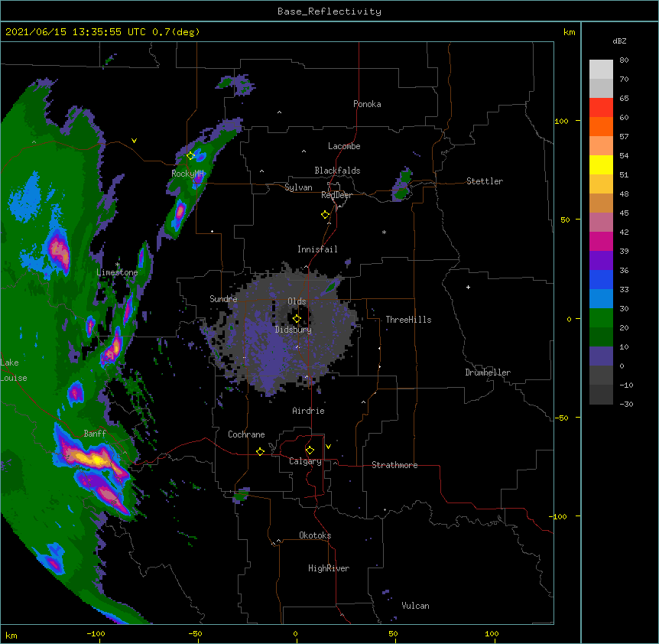
Task: Click the slate purple 0–10 dBZ legend swatch
Action: click(601, 356)
